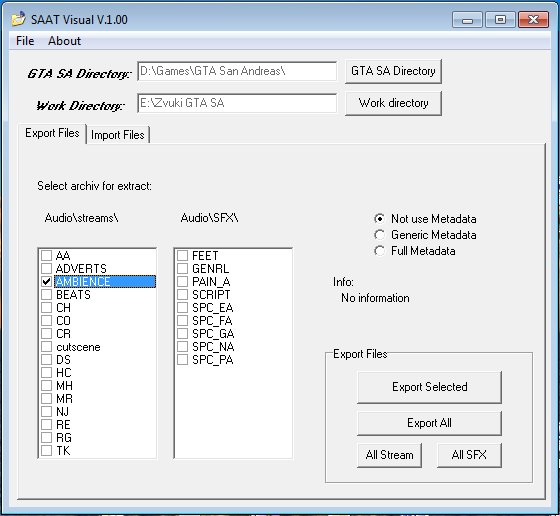The width and height of the screenshot is (560, 516).
Task: Maximize the SAAT Visual window
Action: click(x=500, y=20)
